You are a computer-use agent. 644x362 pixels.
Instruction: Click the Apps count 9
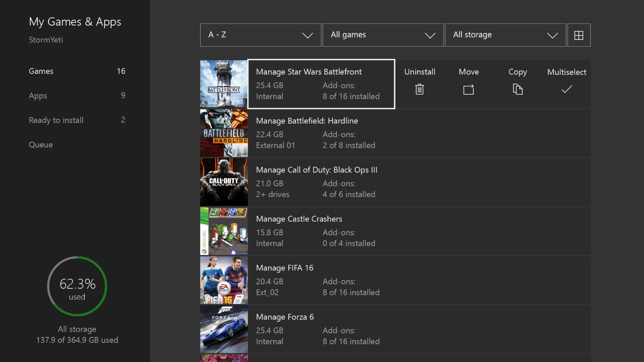click(123, 95)
